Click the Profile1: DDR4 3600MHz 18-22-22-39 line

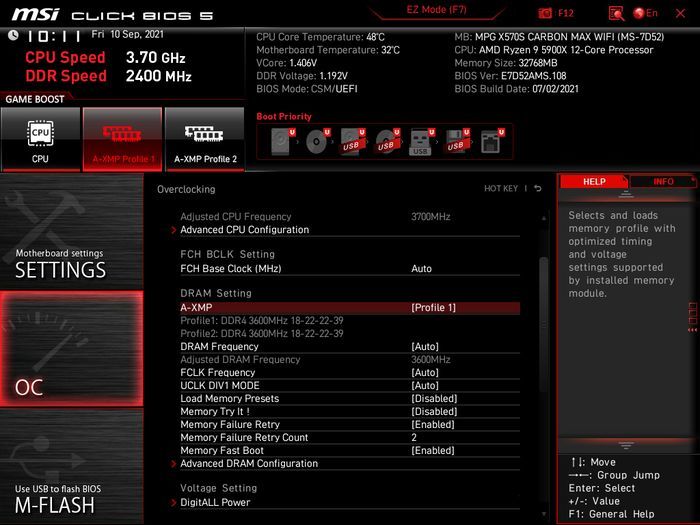(262, 321)
